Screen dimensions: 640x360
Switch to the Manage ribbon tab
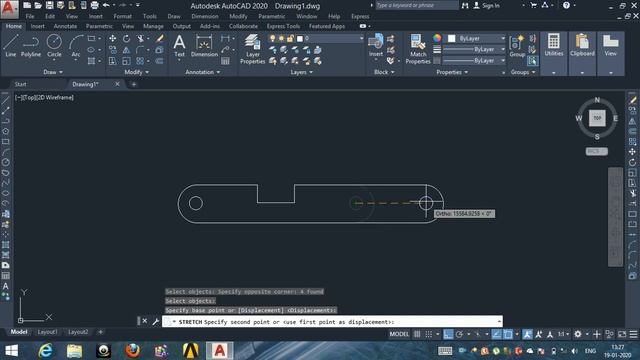153,26
